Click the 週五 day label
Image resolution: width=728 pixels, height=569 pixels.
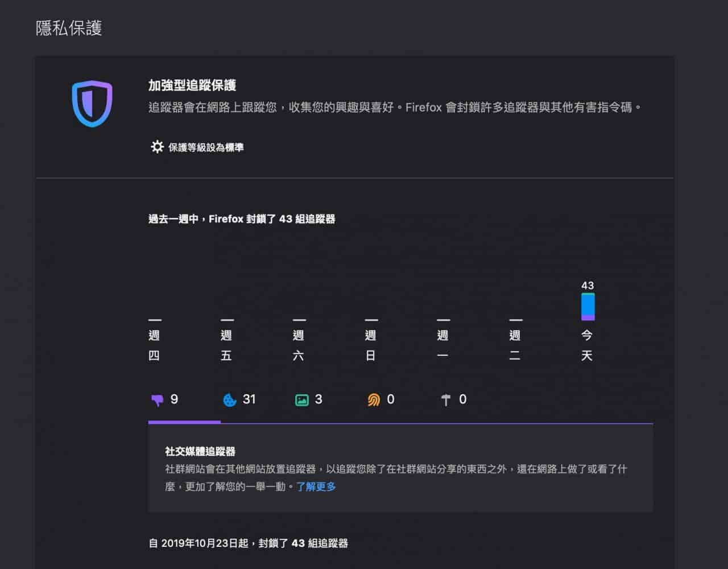(x=226, y=345)
